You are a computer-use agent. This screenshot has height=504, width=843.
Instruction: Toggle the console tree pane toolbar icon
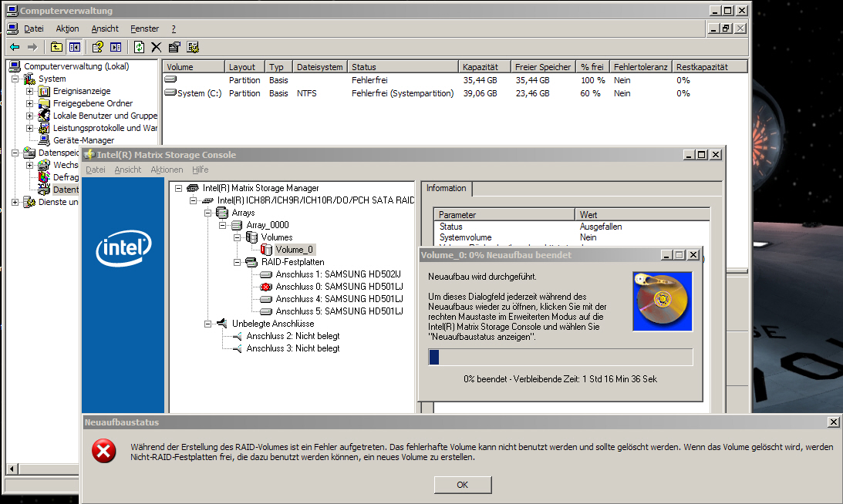(x=74, y=47)
